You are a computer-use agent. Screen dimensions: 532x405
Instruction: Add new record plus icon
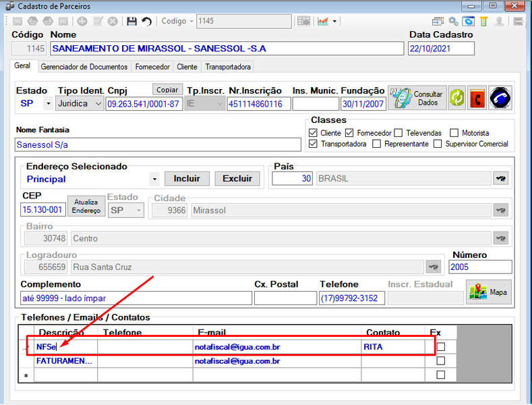[82, 22]
